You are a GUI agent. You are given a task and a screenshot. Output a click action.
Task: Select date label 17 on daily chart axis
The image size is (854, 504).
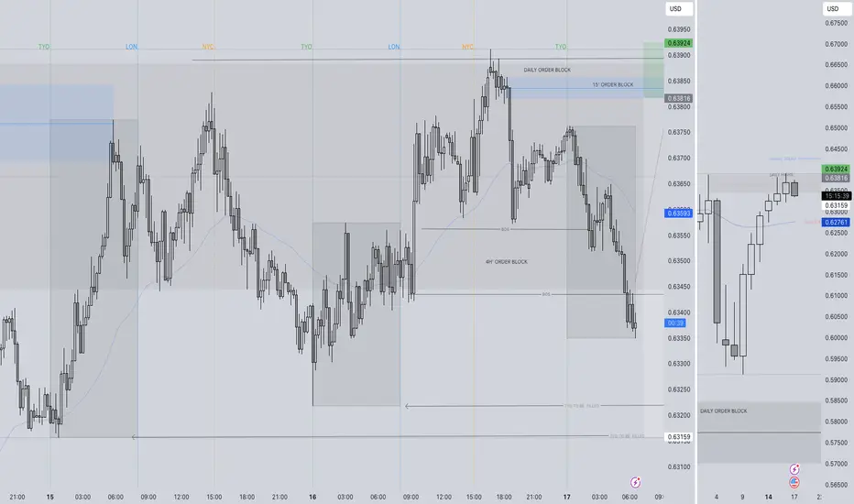(x=794, y=497)
